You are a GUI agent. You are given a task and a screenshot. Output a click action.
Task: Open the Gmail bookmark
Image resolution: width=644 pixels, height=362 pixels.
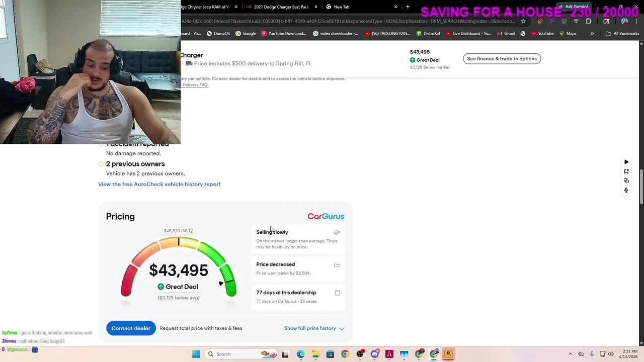[x=506, y=34]
